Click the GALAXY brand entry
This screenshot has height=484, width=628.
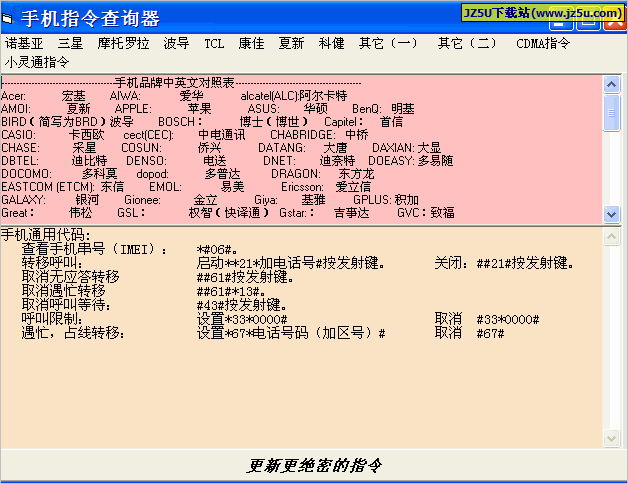point(50,200)
